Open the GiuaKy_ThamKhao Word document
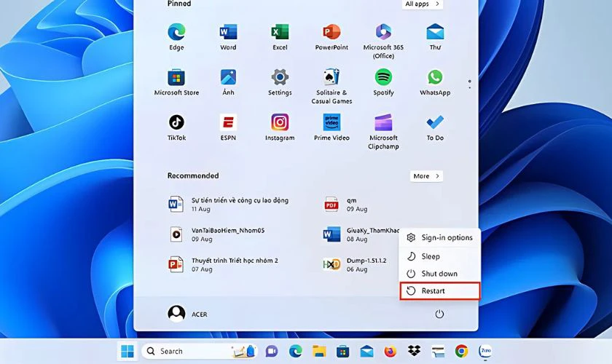Screen dimensions: 612x364 click(360, 234)
